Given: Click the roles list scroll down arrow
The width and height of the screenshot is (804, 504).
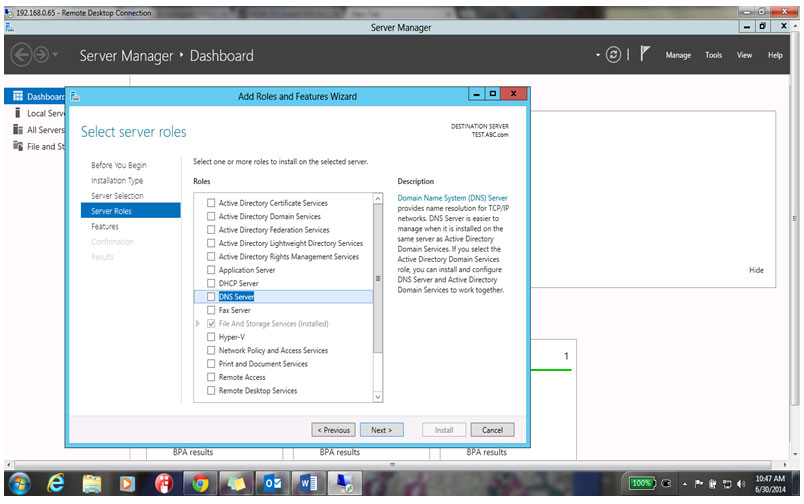Looking at the screenshot, I should (x=378, y=397).
